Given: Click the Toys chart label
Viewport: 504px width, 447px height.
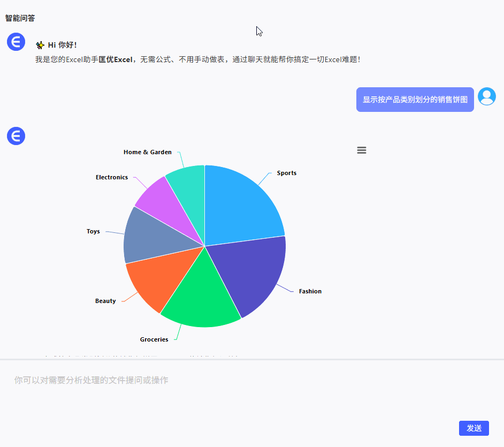Looking at the screenshot, I should (x=93, y=231).
